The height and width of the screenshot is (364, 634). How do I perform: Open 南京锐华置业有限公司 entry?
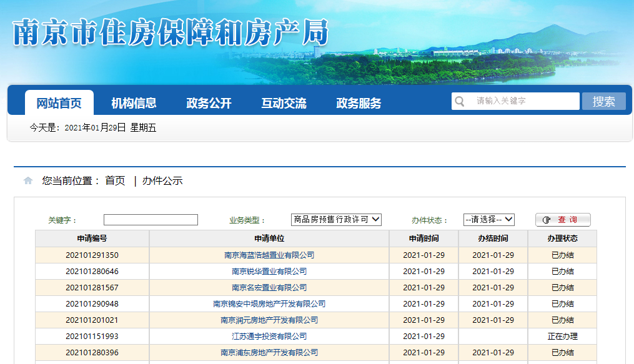(x=269, y=272)
